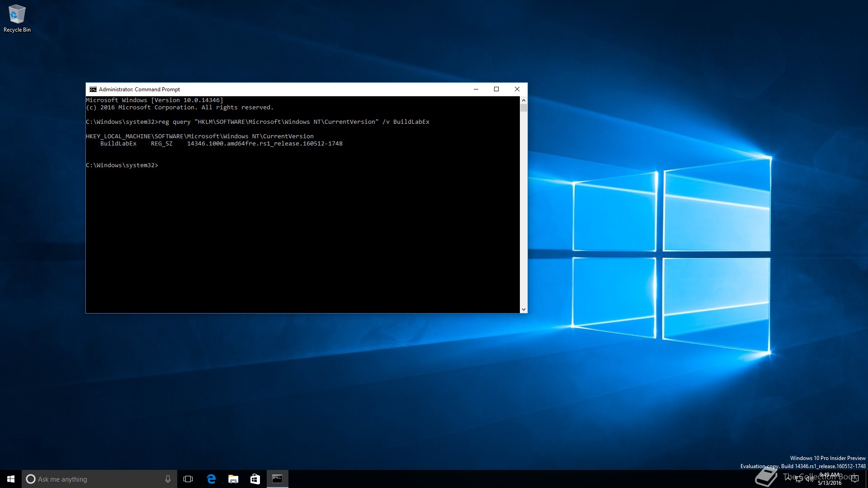The image size is (868, 488).
Task: Click the Administrator: Command Prompt title text
Action: click(x=139, y=89)
